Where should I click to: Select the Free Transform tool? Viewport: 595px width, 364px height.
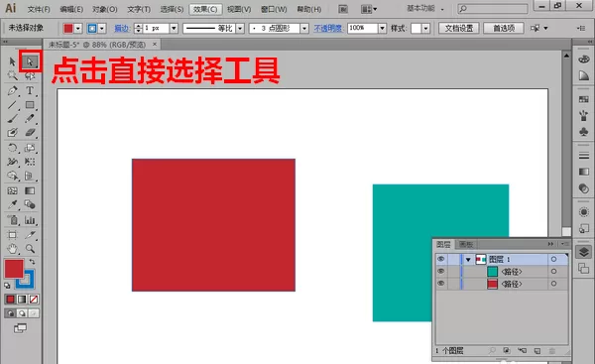point(30,162)
